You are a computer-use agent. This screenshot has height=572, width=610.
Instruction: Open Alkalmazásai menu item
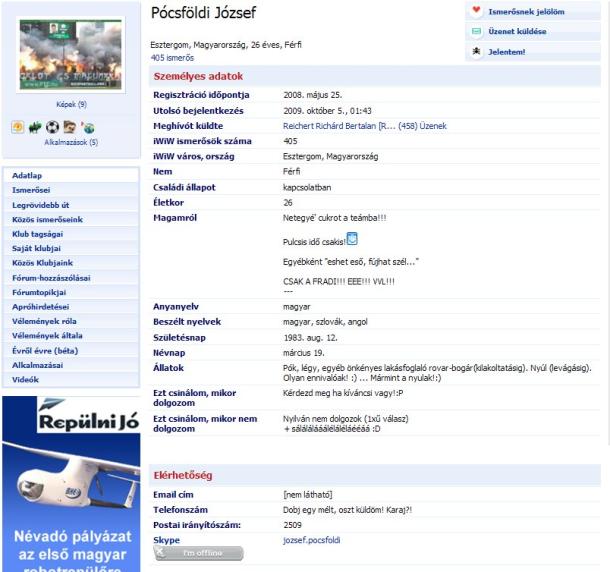[71, 365]
